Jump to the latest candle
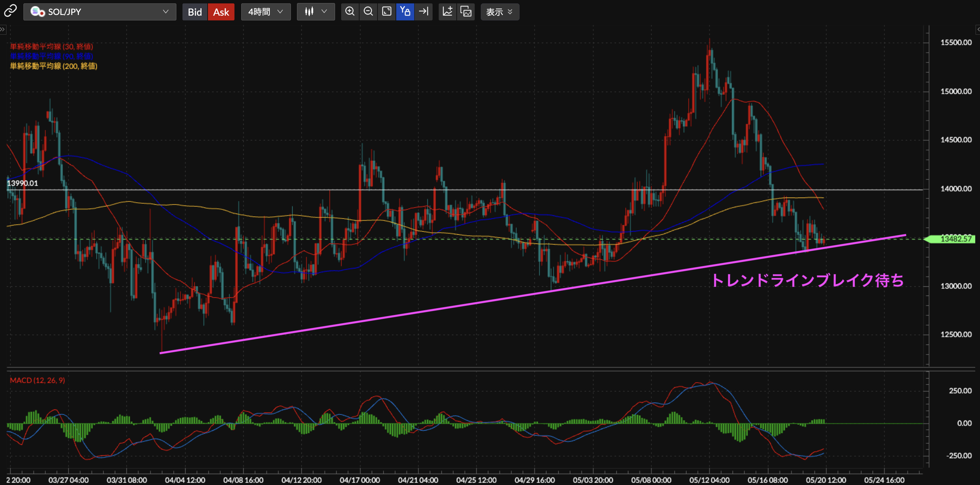The image size is (980, 485). point(423,12)
